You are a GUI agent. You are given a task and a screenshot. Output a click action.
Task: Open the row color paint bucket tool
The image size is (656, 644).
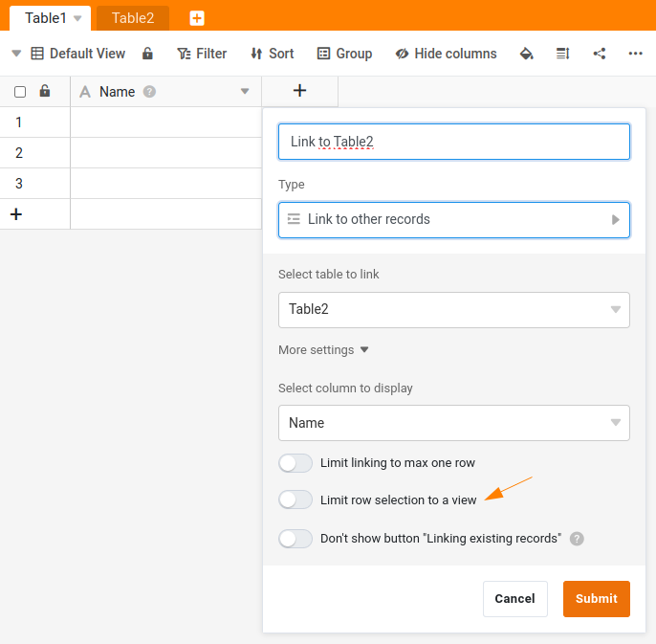525,54
